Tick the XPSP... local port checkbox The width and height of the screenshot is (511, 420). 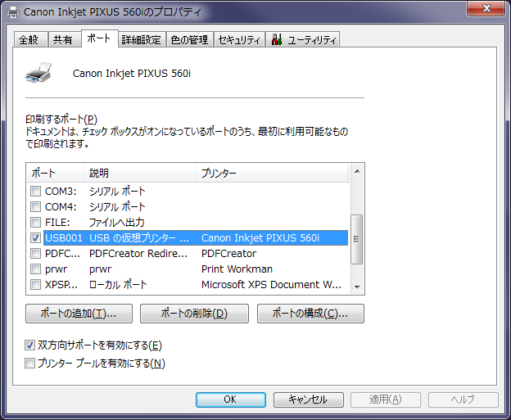(x=35, y=284)
